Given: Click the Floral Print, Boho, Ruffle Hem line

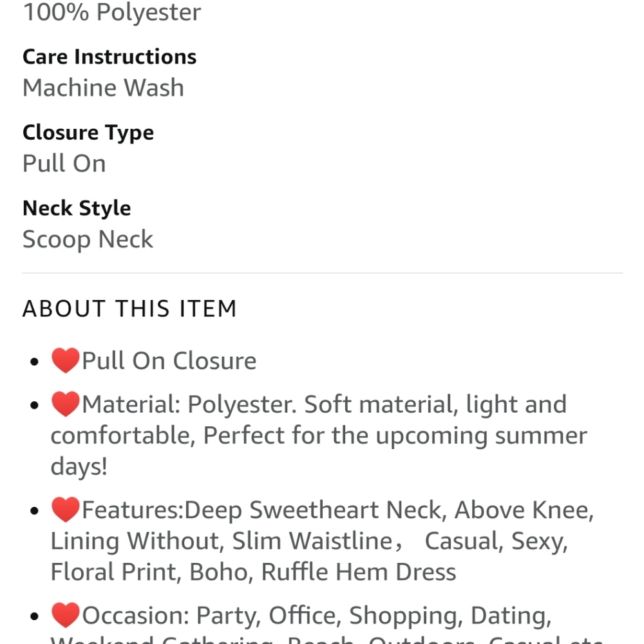Looking at the screenshot, I should pos(253,572).
